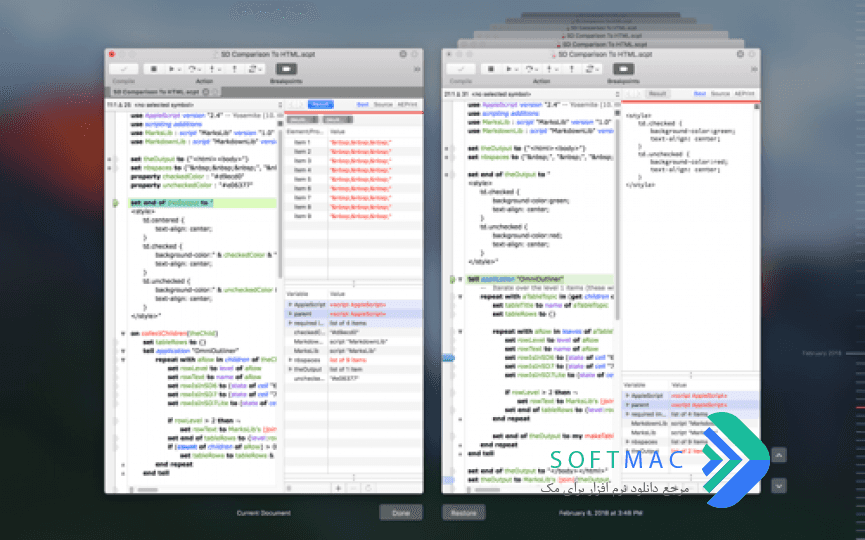Select AEPrint view in right window
The height and width of the screenshot is (540, 865).
click(x=744, y=94)
